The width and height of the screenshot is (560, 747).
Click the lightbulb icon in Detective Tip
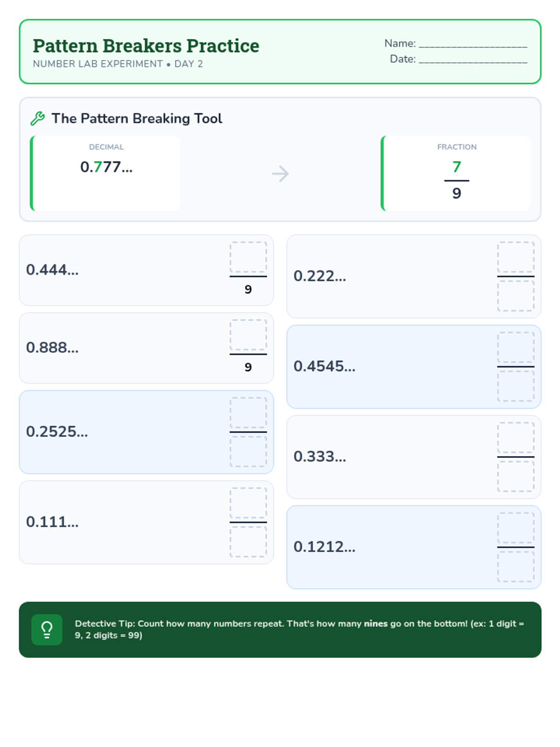[47, 629]
